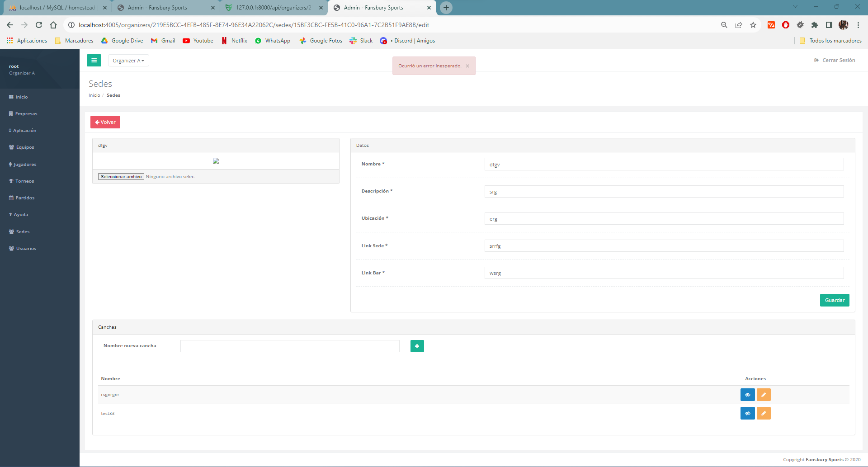
Task: Open the Extensions puzzle icon
Action: click(815, 25)
